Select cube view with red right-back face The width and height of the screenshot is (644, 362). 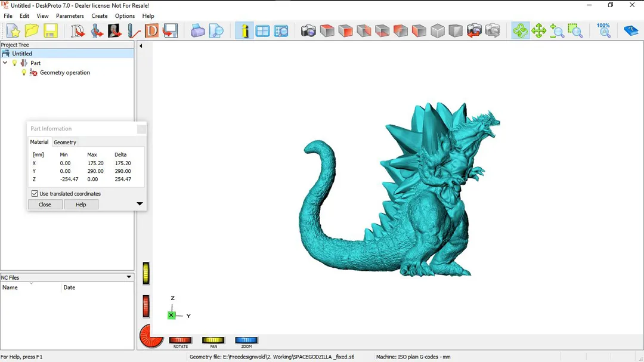[x=364, y=31]
